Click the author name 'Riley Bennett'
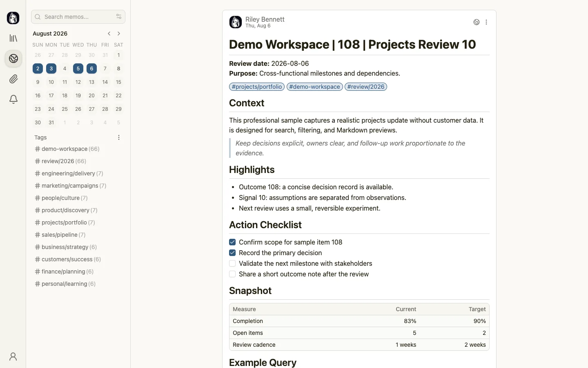The height and width of the screenshot is (368, 588). (265, 19)
